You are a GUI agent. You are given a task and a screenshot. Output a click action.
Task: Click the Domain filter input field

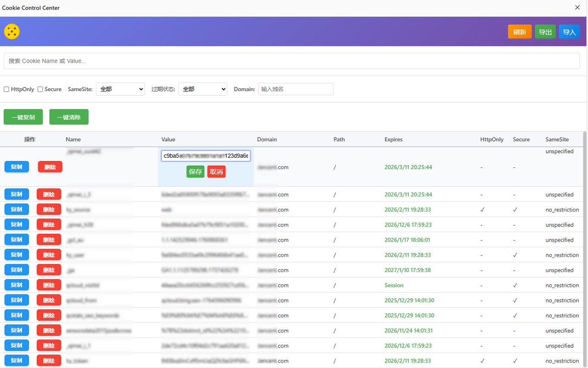click(296, 89)
